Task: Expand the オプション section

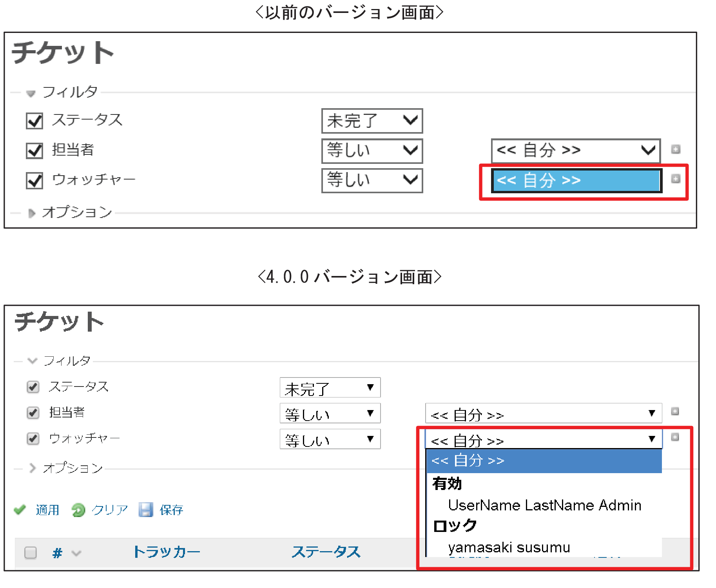Action: [x=73, y=468]
